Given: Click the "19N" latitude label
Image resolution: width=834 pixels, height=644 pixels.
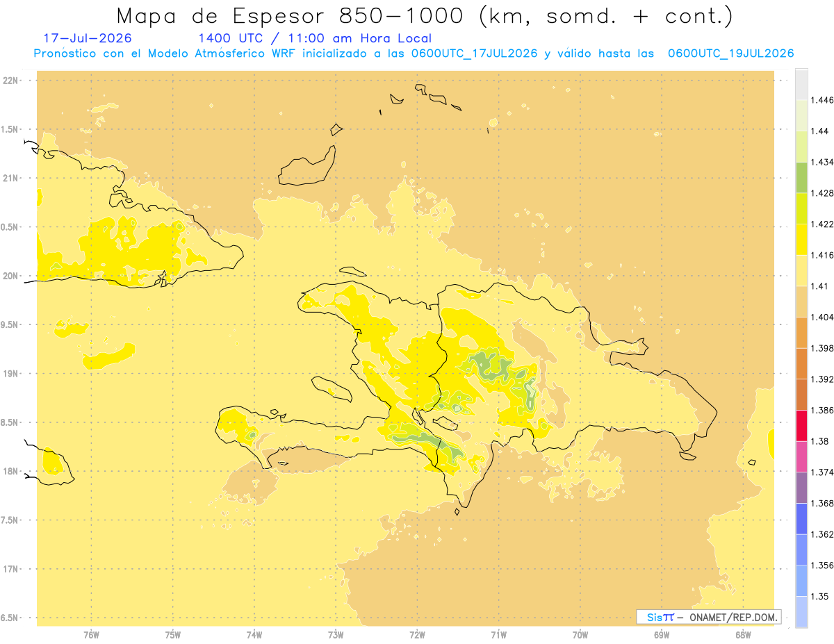Looking at the screenshot, I should 10,374.
